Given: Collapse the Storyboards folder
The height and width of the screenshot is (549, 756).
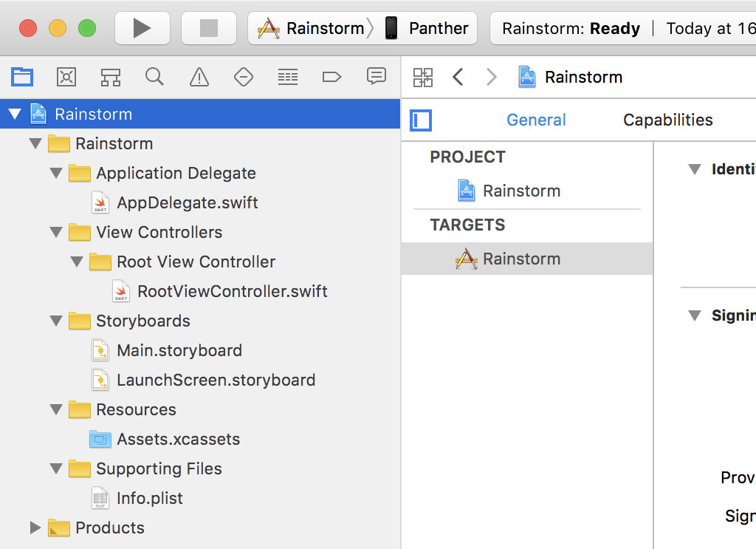Looking at the screenshot, I should (x=57, y=321).
